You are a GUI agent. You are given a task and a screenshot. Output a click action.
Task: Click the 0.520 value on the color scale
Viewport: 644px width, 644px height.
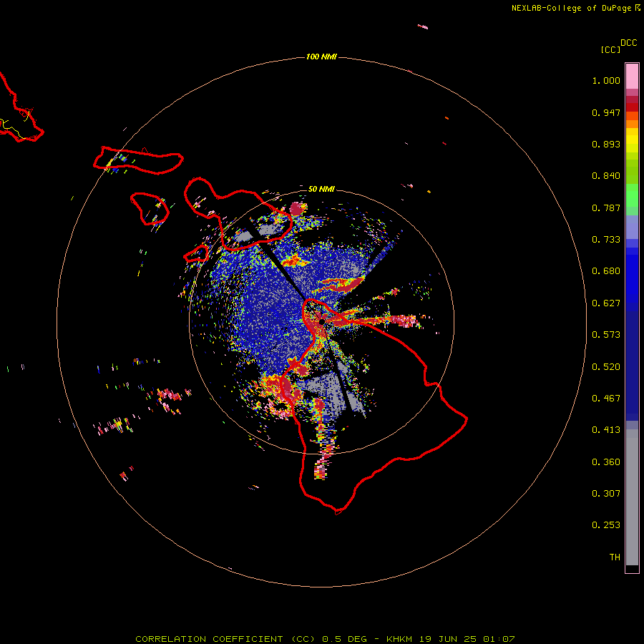click(x=606, y=367)
